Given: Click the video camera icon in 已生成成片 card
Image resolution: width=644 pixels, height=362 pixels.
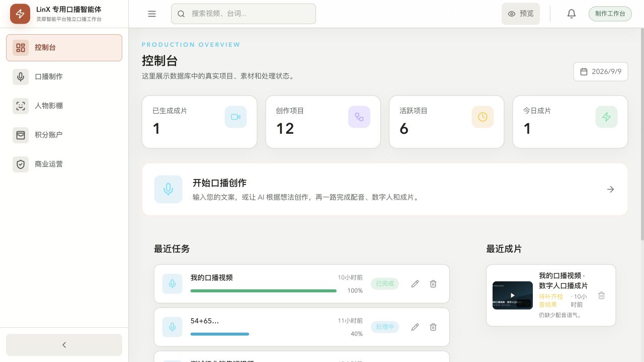Looking at the screenshot, I should pos(235,117).
